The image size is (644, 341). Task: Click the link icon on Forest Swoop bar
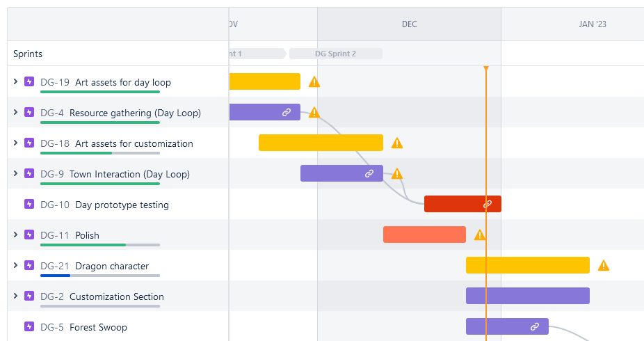click(x=535, y=326)
